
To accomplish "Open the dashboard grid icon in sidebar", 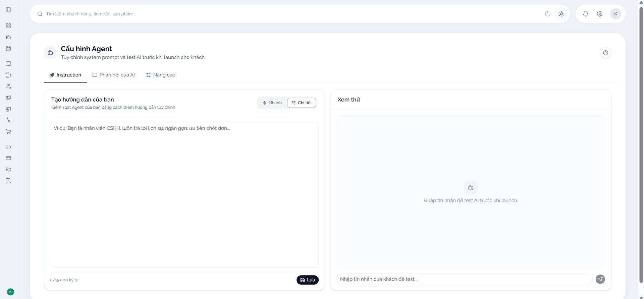I will pyautogui.click(x=8, y=26).
